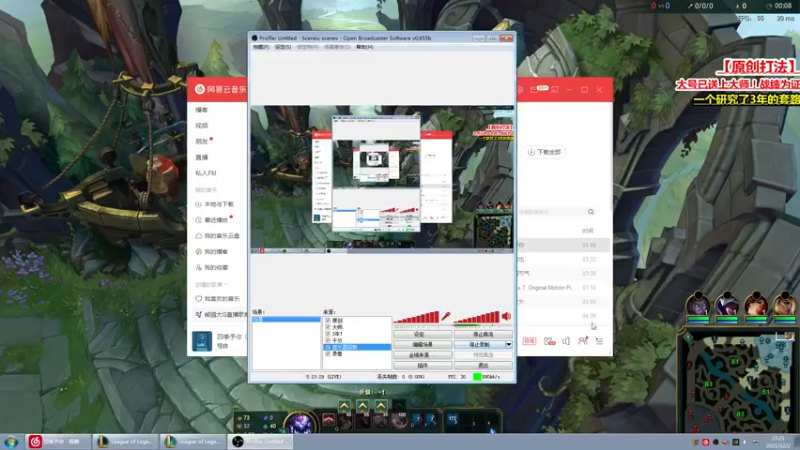
Task: Open NetEase messages mail icon
Action: click(x=534, y=90)
